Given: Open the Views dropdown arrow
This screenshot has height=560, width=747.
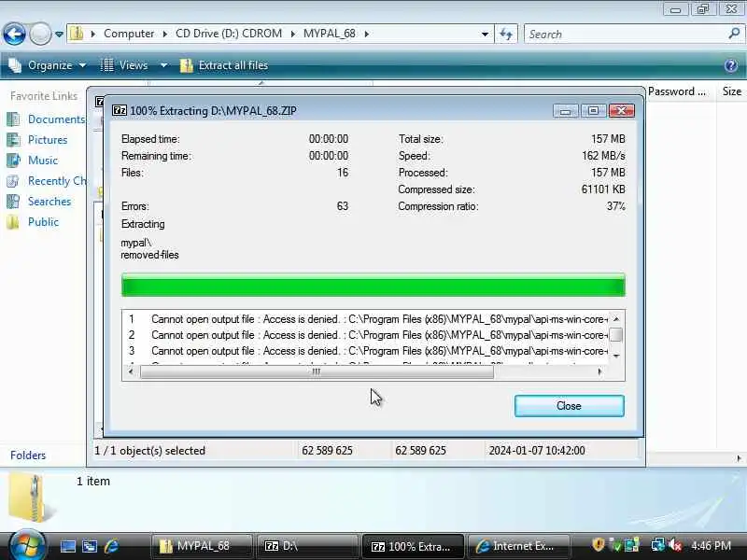Looking at the screenshot, I should [164, 65].
